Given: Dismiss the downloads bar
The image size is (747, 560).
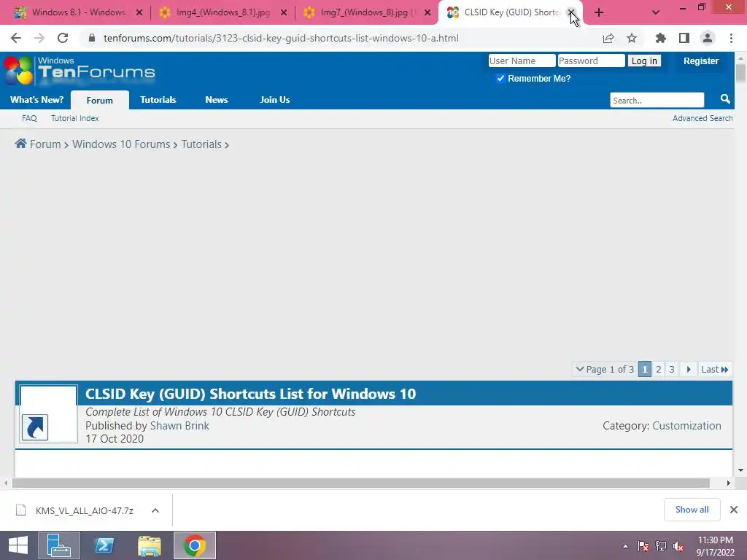Looking at the screenshot, I should (x=734, y=510).
